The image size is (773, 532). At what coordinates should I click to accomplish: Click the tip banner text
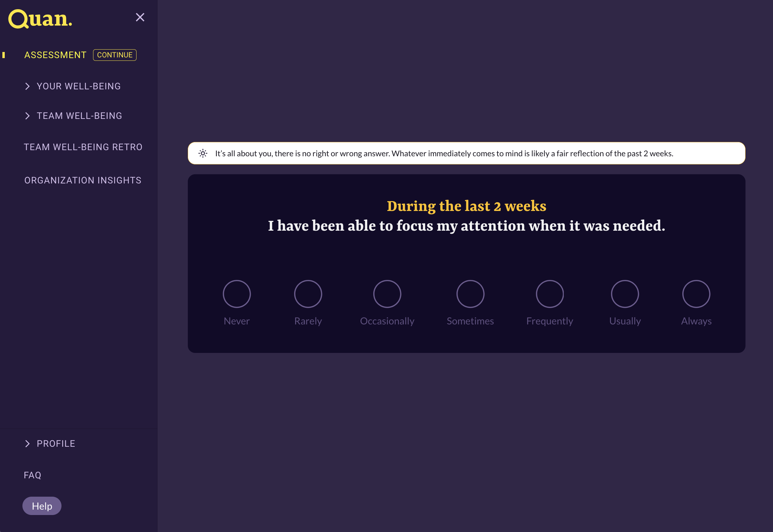click(x=444, y=154)
